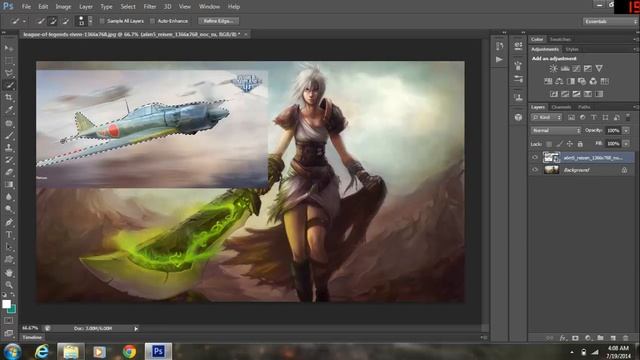Add a Photo Filter adjustment
Viewport: 640px width, 360px height.
tap(582, 81)
